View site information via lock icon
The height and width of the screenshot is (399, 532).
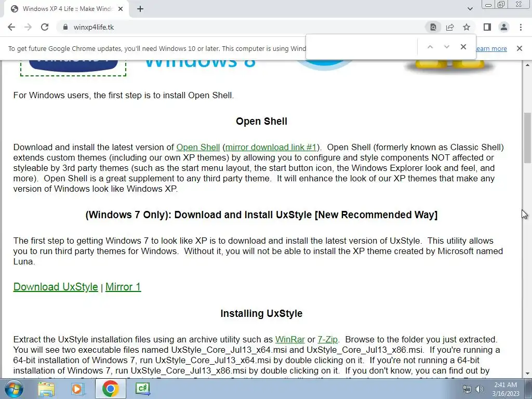[65, 27]
